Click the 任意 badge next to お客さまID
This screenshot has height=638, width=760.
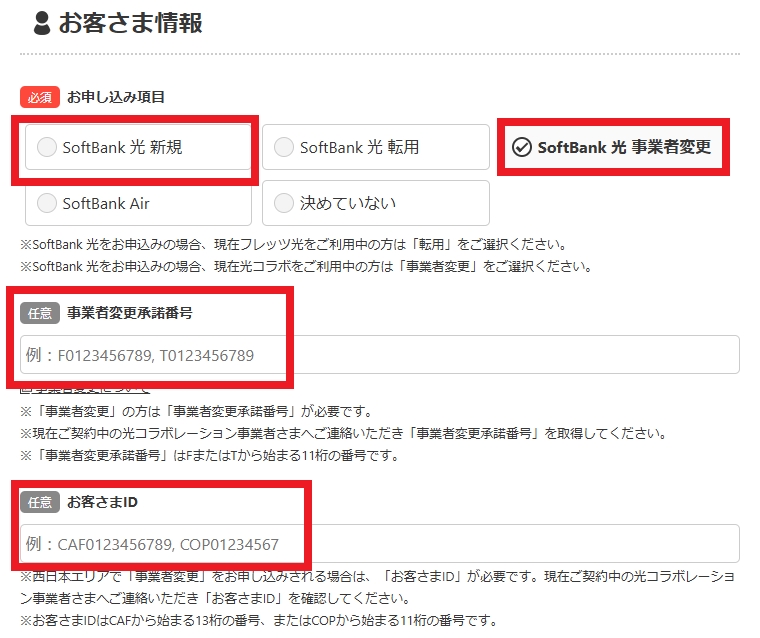[40, 502]
